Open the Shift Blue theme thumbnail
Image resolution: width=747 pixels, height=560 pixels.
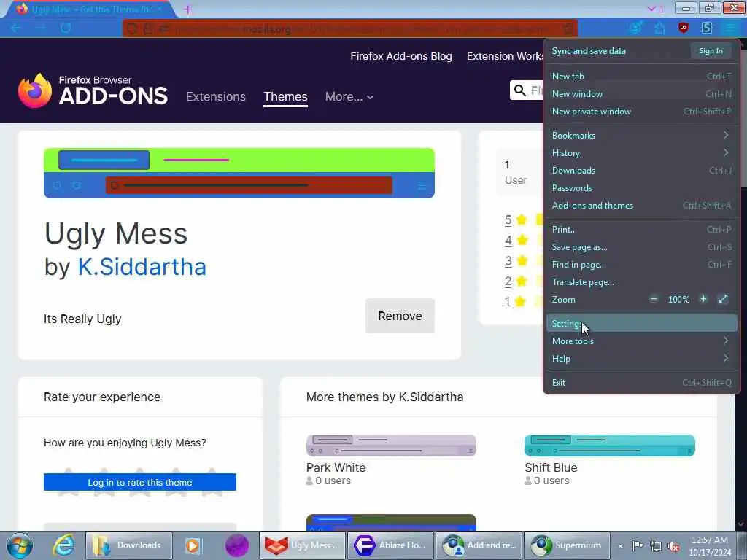(609, 446)
